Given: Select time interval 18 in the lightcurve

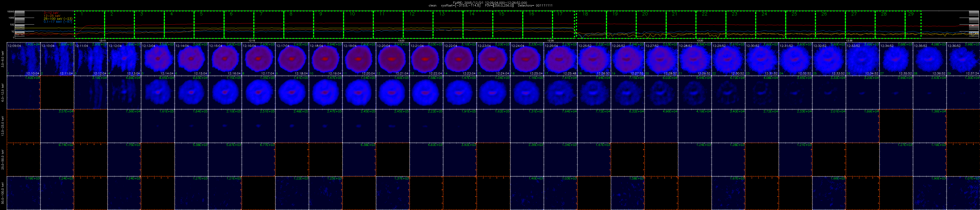Looking at the screenshot, I should click(x=592, y=25).
